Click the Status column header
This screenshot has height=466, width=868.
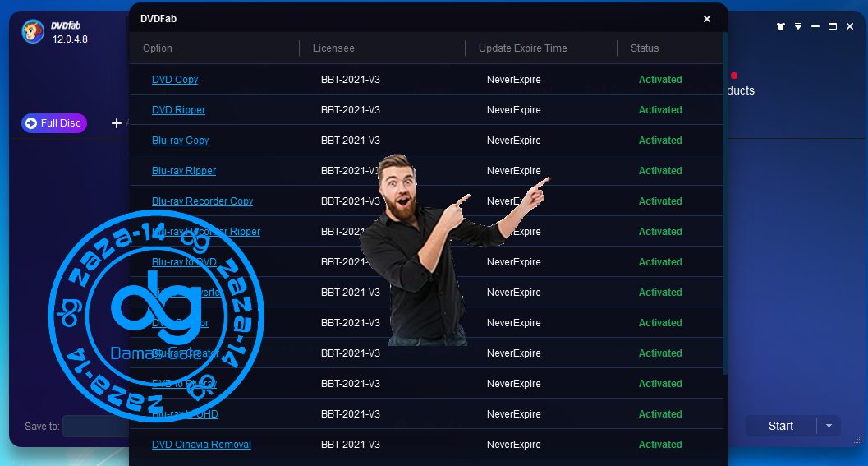645,48
